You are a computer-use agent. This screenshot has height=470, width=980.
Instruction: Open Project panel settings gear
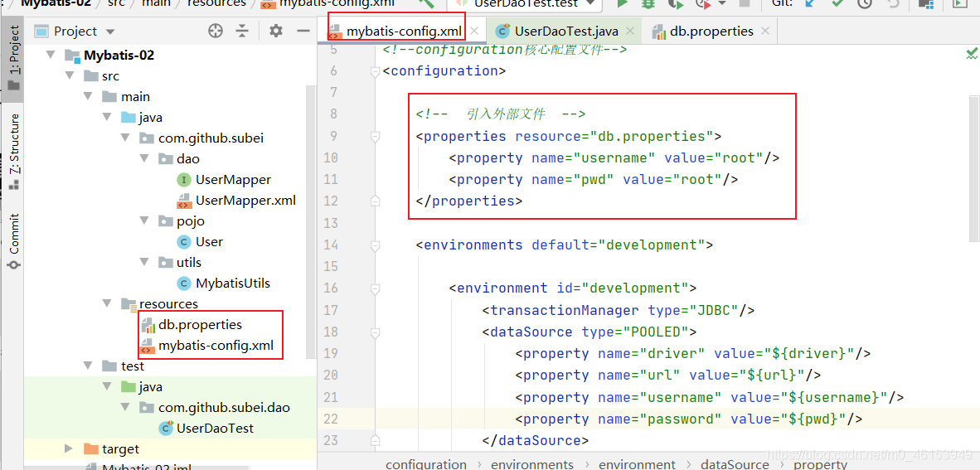pyautogui.click(x=275, y=31)
